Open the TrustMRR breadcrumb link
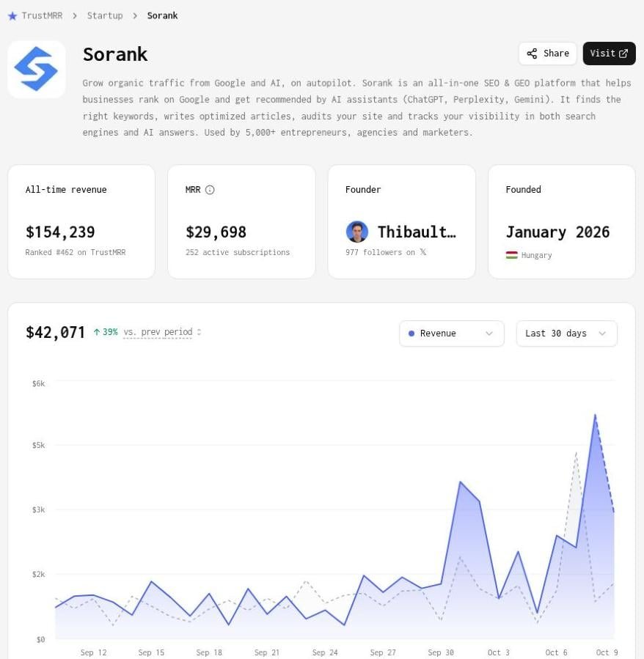Screen dimensions: 644x659 pos(42,15)
